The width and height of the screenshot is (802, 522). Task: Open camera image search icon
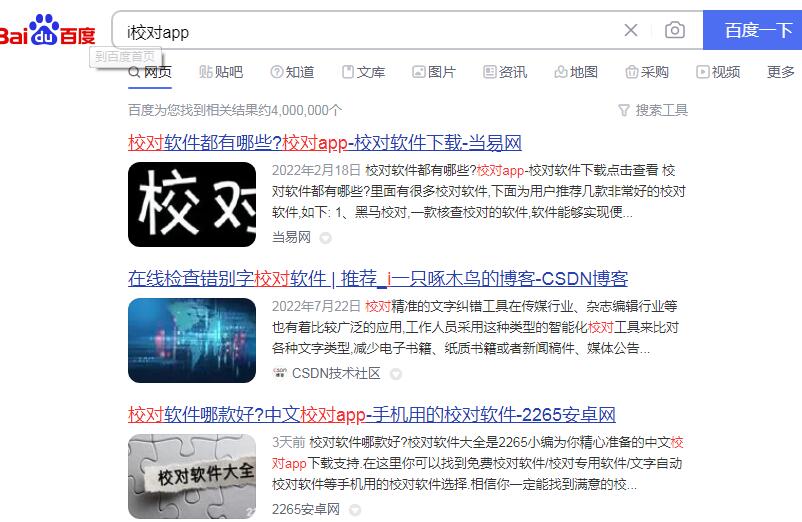click(675, 30)
